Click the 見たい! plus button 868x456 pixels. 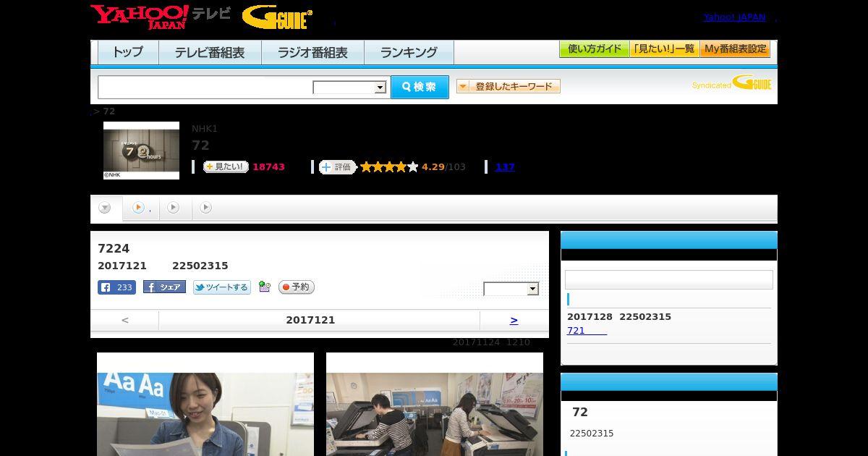[226, 166]
